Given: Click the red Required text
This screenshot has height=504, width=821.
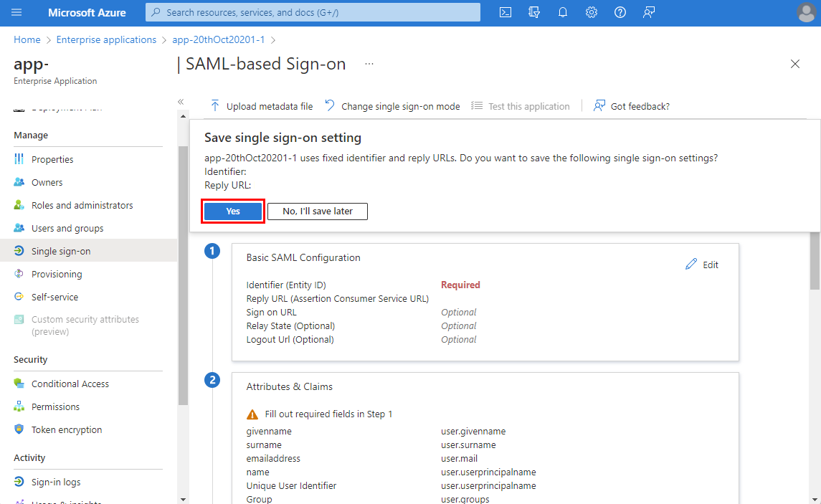Looking at the screenshot, I should click(x=460, y=285).
